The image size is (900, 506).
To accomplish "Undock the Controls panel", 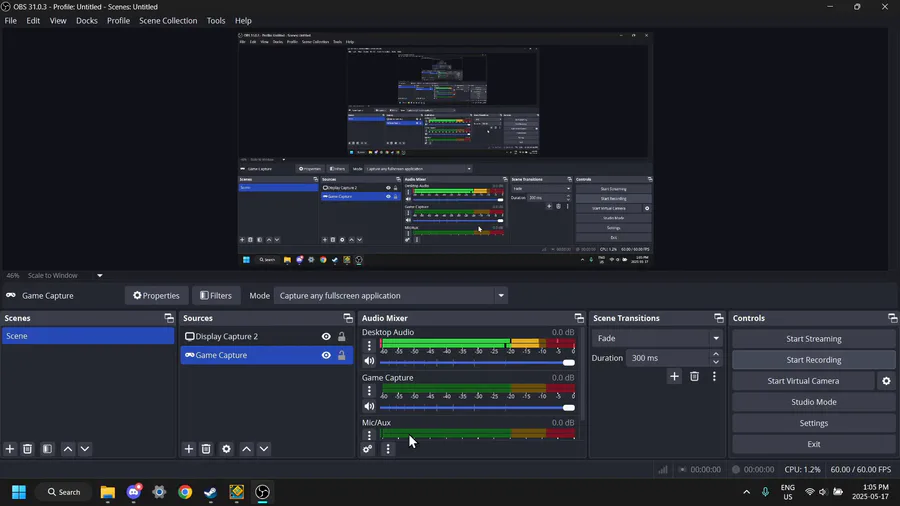I will point(893,318).
